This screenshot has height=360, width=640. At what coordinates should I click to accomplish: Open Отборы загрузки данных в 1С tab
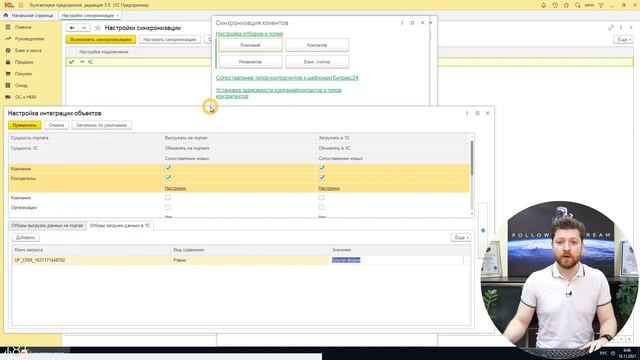[x=120, y=226]
